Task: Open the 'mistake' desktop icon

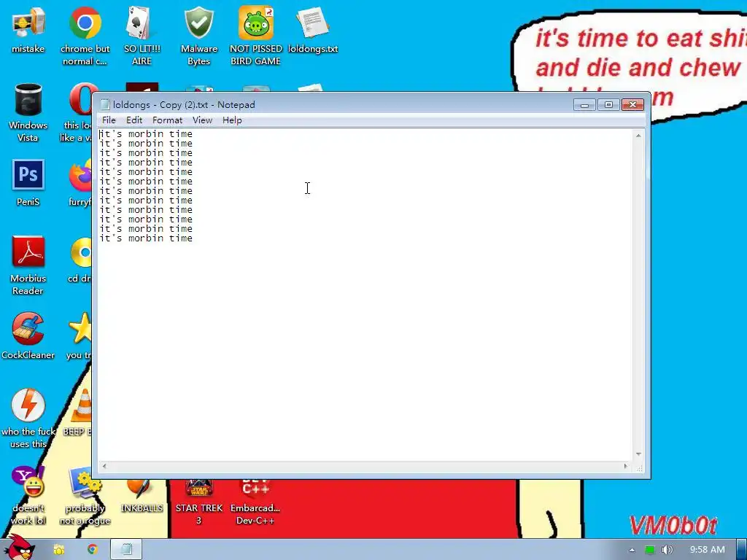Action: pyautogui.click(x=28, y=30)
